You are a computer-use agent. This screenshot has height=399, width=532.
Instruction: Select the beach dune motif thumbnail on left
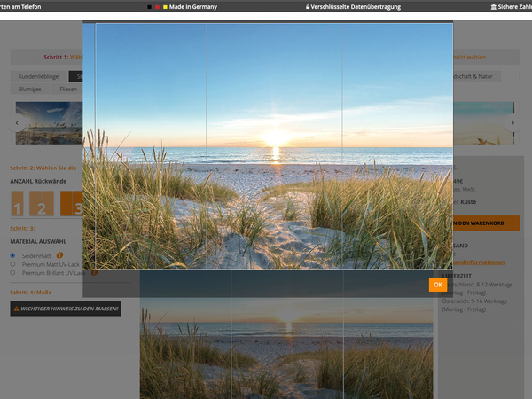pos(49,123)
